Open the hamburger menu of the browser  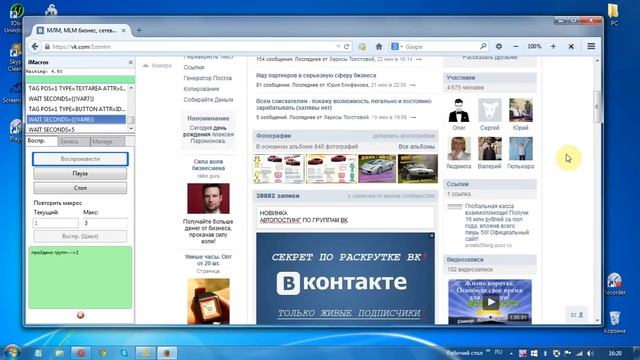[591, 46]
